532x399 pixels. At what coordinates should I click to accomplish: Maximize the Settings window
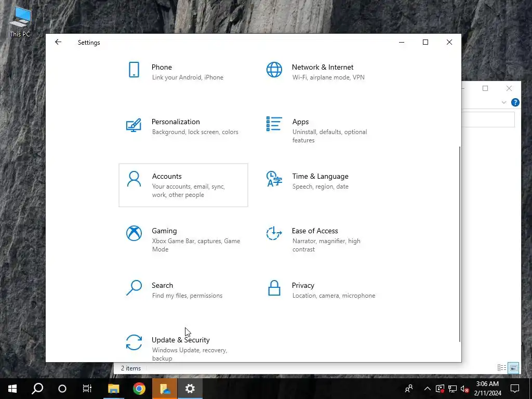(x=425, y=42)
